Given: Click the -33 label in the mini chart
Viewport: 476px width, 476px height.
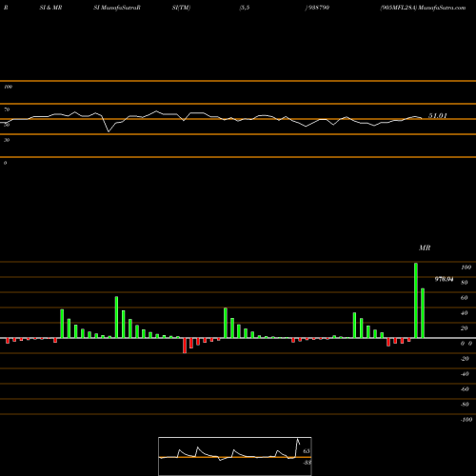Looking at the screenshot, I should (307, 463).
